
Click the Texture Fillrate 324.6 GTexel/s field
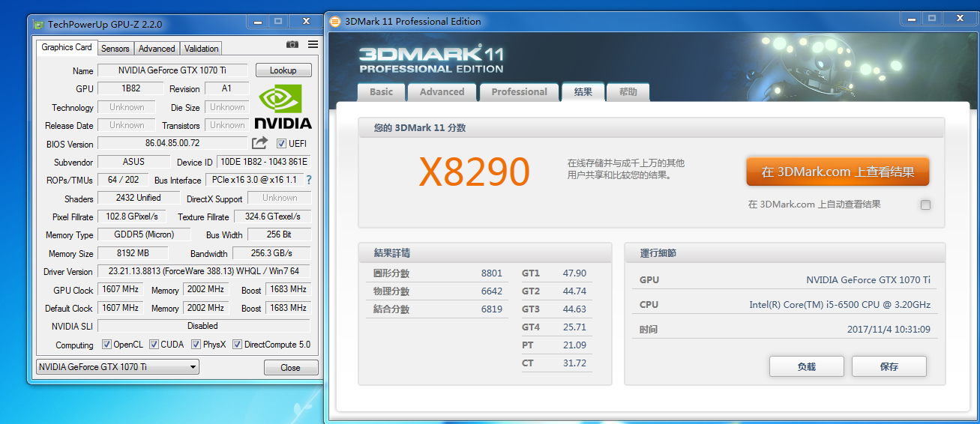(272, 216)
